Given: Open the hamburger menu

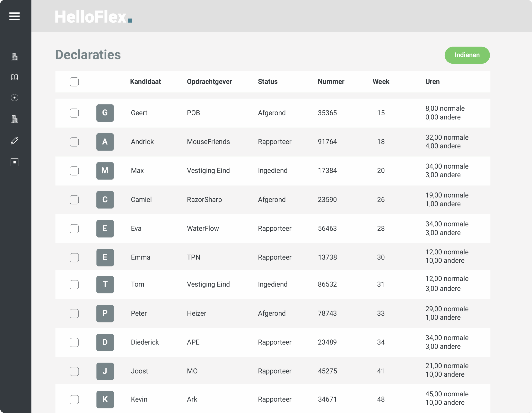Looking at the screenshot, I should [14, 16].
